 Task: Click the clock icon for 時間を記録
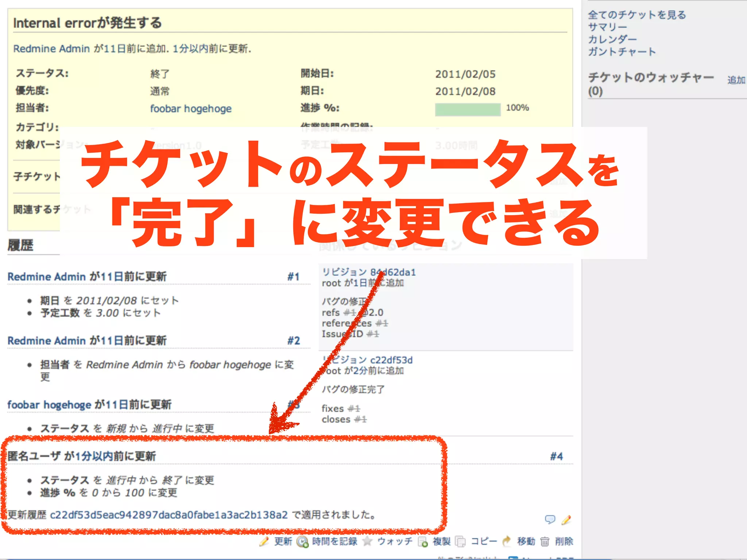tap(302, 542)
